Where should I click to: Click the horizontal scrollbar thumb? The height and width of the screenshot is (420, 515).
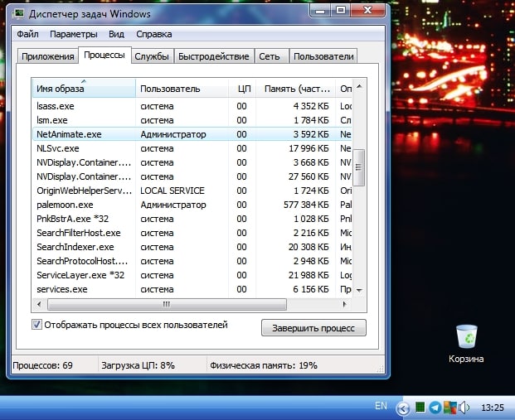167,304
